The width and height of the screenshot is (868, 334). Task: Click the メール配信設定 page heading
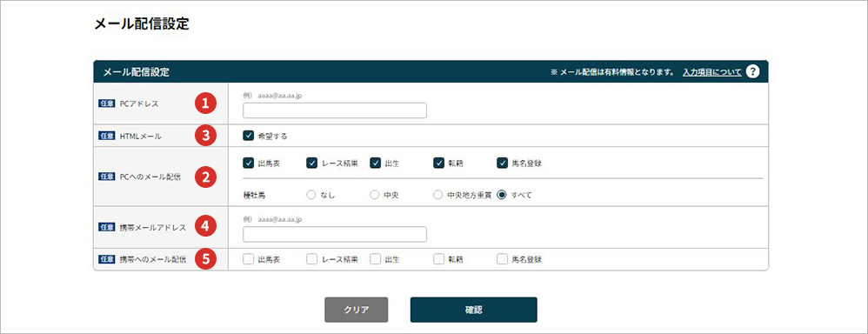143,23
